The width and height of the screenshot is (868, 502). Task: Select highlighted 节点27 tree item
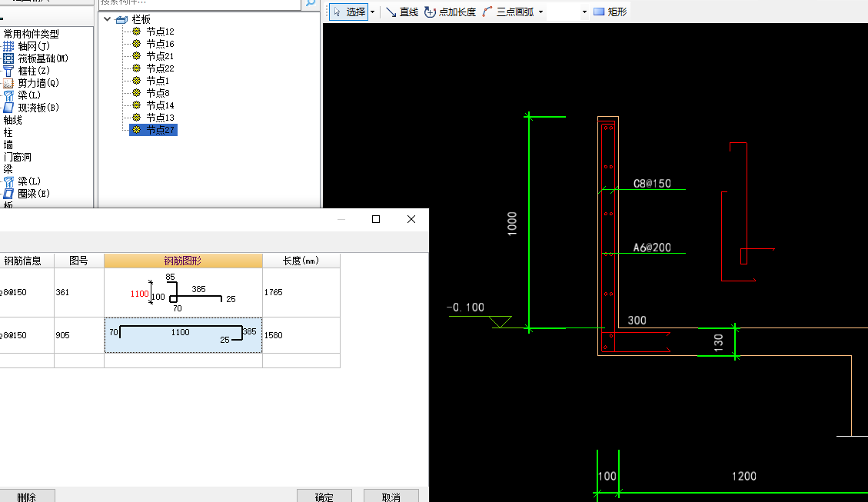point(153,130)
